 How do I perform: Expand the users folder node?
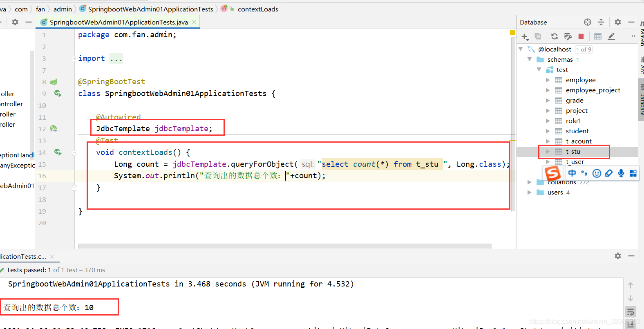click(530, 192)
